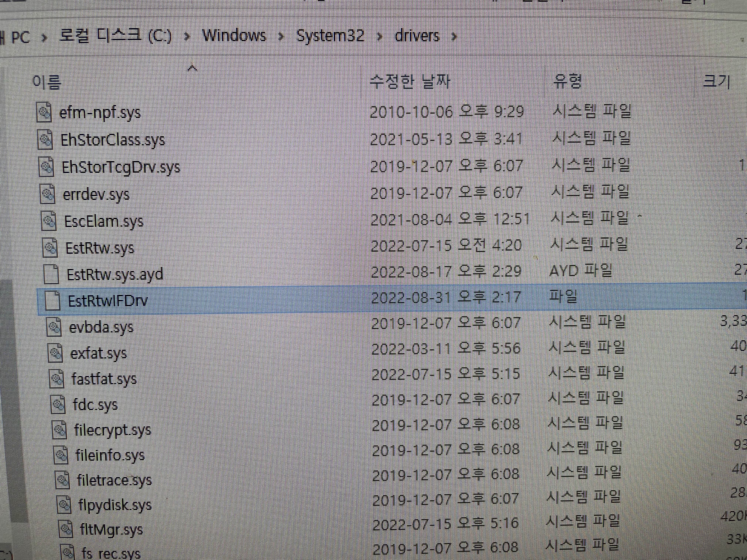Click the fltMgr.sys file icon
Screen dimensions: 747x560
(x=65, y=529)
